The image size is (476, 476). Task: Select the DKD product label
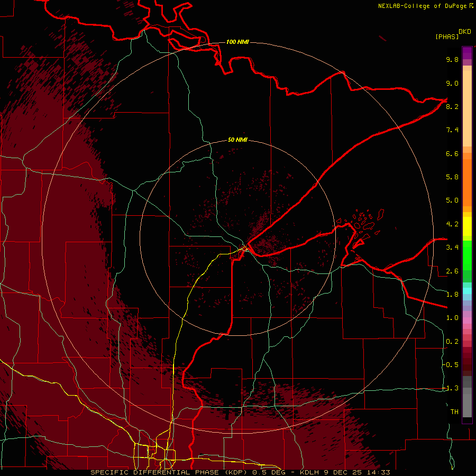pyautogui.click(x=464, y=32)
